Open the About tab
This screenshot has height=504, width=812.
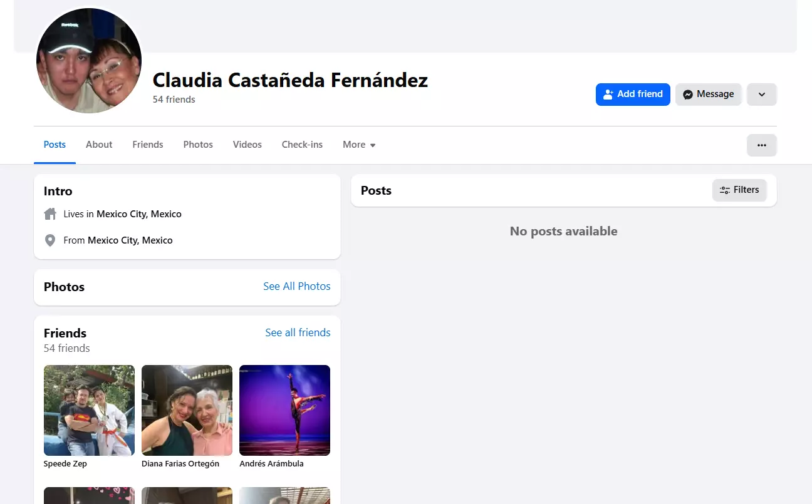[x=99, y=145]
